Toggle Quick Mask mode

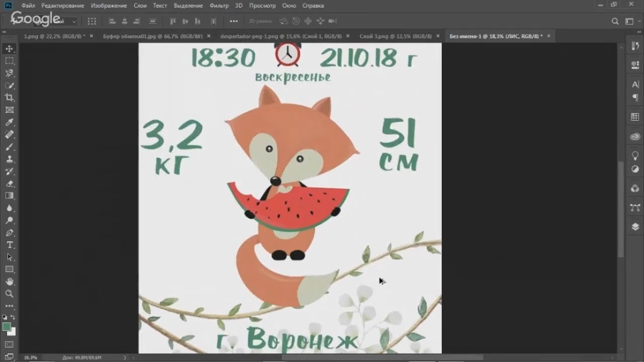pos(10,345)
